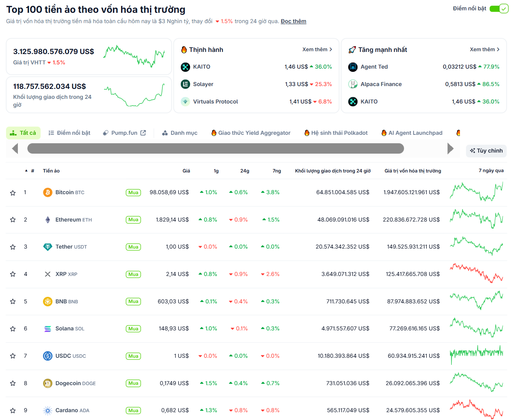Click the Tùy chỉnh button
The image size is (513, 420).
pyautogui.click(x=486, y=151)
